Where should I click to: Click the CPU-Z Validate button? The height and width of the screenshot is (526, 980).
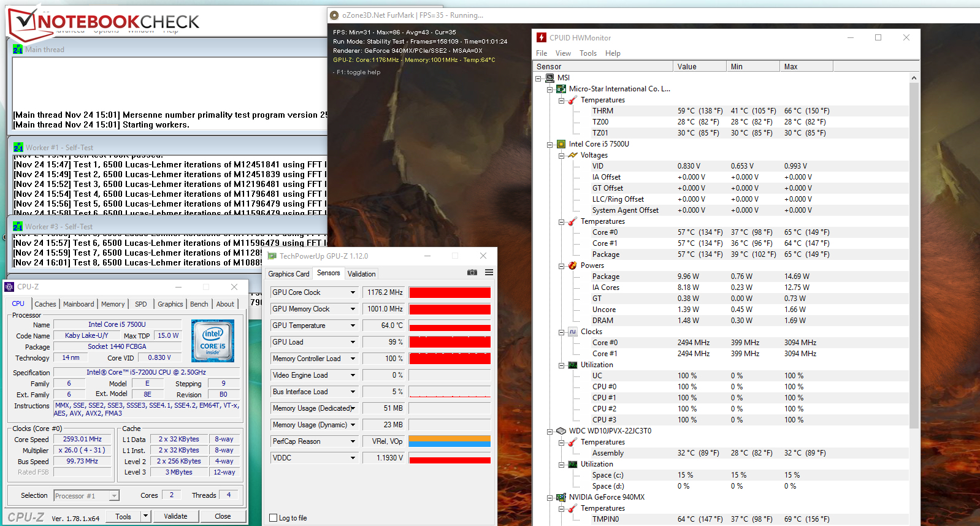pyautogui.click(x=175, y=516)
